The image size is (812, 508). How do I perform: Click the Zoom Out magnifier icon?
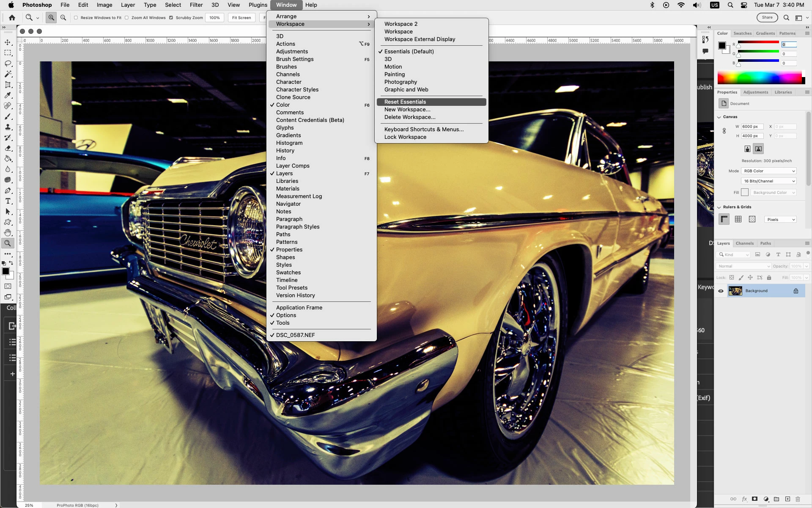pyautogui.click(x=63, y=17)
